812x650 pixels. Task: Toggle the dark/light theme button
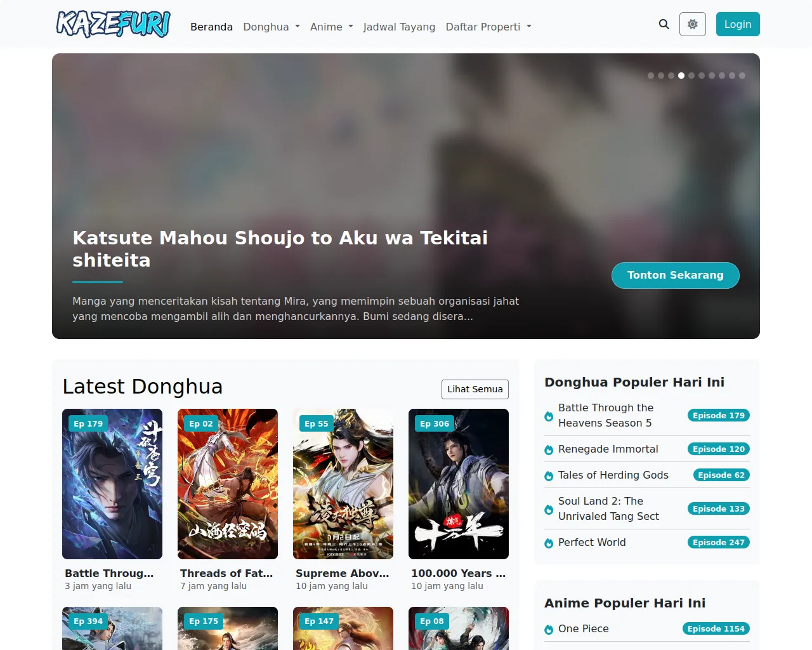(692, 24)
